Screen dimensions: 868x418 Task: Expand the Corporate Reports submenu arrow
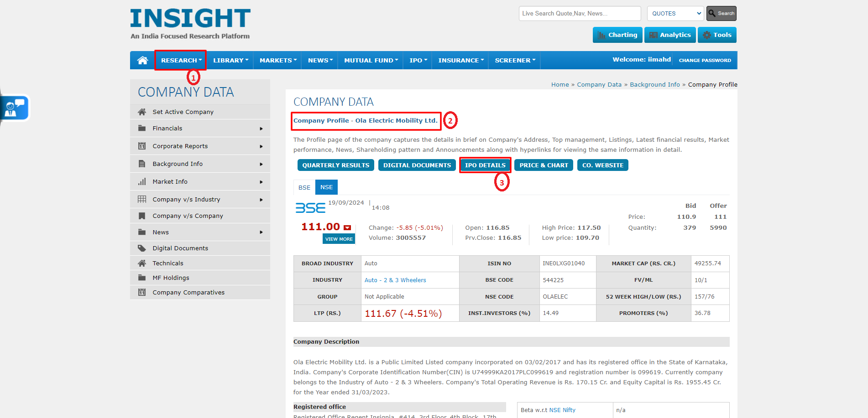tap(261, 146)
